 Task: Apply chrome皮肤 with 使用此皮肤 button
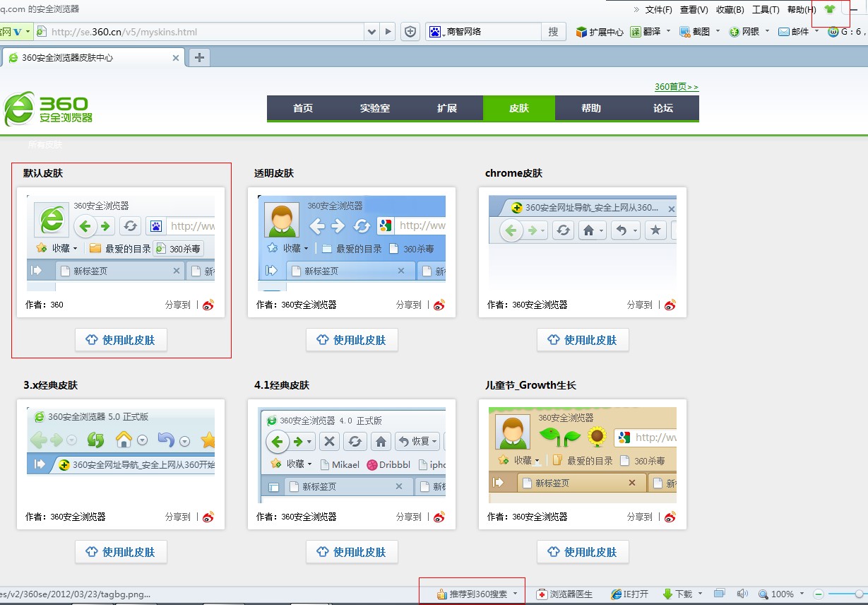[583, 340]
